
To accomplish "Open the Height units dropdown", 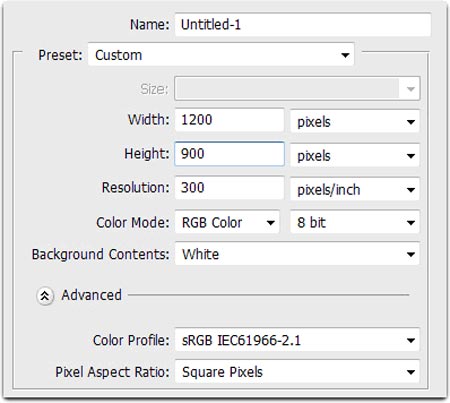I will pyautogui.click(x=355, y=155).
